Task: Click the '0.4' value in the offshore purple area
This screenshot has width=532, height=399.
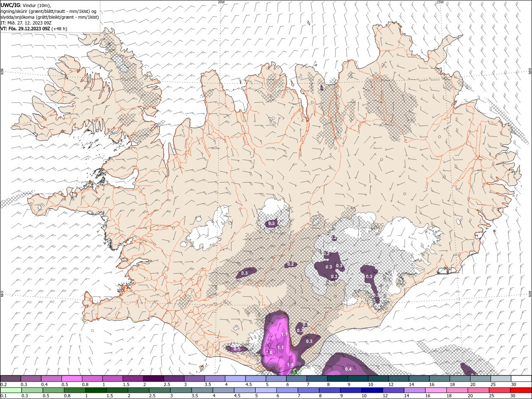Action: [348, 369]
